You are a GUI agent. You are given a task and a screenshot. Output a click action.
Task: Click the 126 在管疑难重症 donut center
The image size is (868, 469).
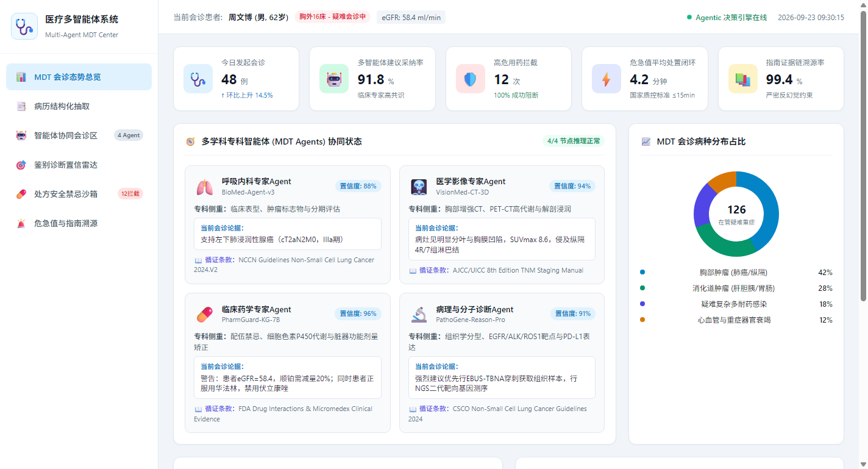pyautogui.click(x=736, y=215)
